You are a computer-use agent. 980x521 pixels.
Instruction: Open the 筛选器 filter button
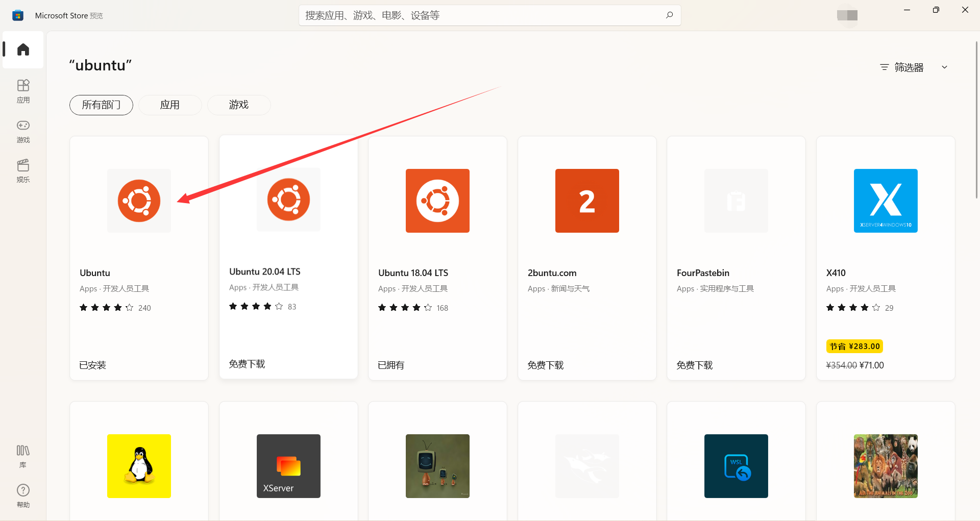[x=914, y=67]
